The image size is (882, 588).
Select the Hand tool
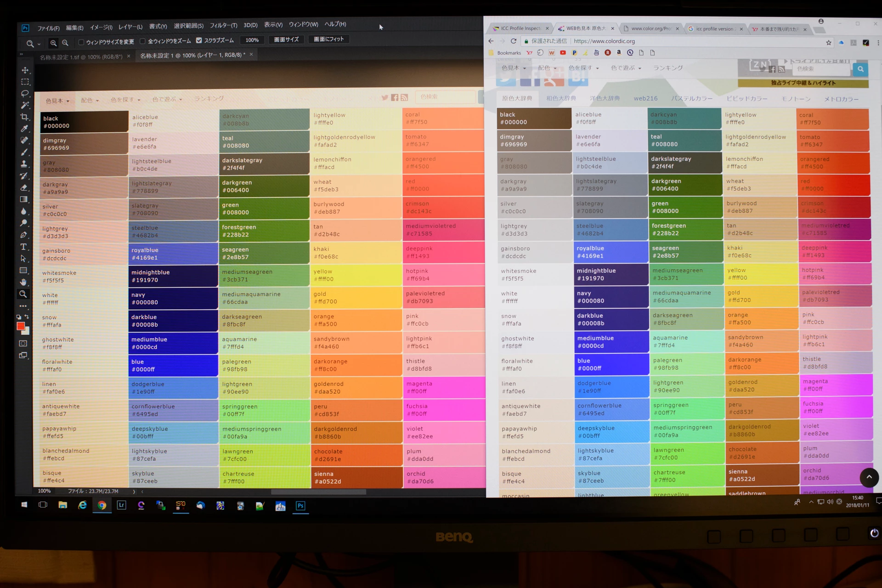23,282
